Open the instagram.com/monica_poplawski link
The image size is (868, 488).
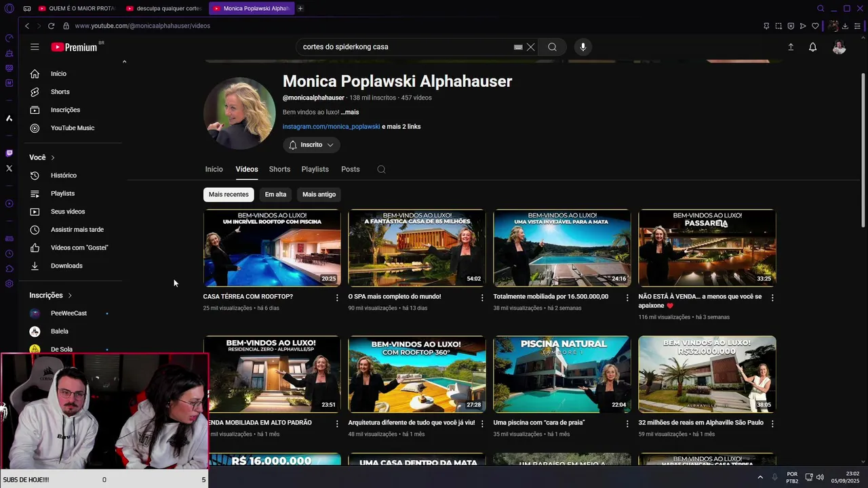point(332,127)
